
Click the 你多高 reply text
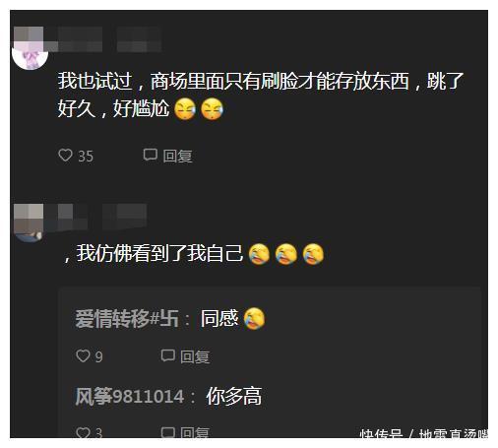coord(234,396)
